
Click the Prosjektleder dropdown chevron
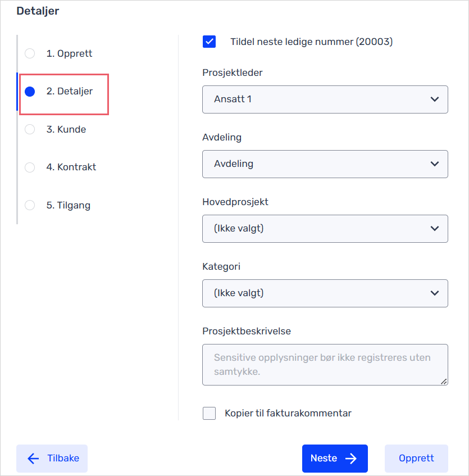click(435, 99)
